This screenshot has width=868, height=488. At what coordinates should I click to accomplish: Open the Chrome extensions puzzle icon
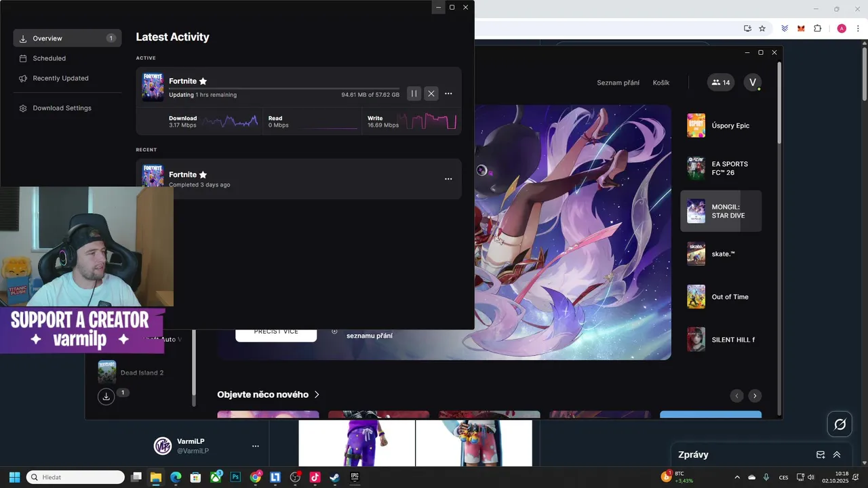[817, 28]
